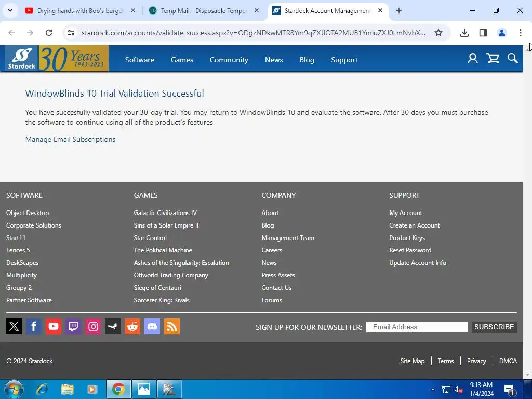Open the Privacy link
The width and height of the screenshot is (532, 399).
476,361
